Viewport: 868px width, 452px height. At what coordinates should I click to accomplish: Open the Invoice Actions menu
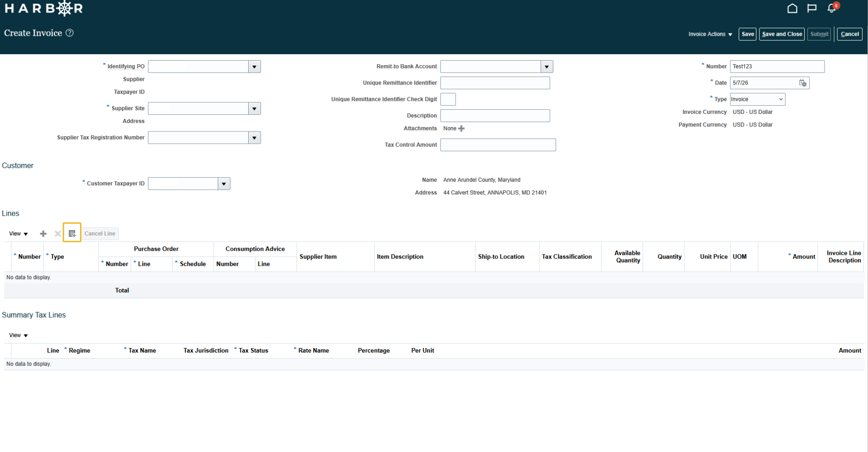[x=710, y=34]
